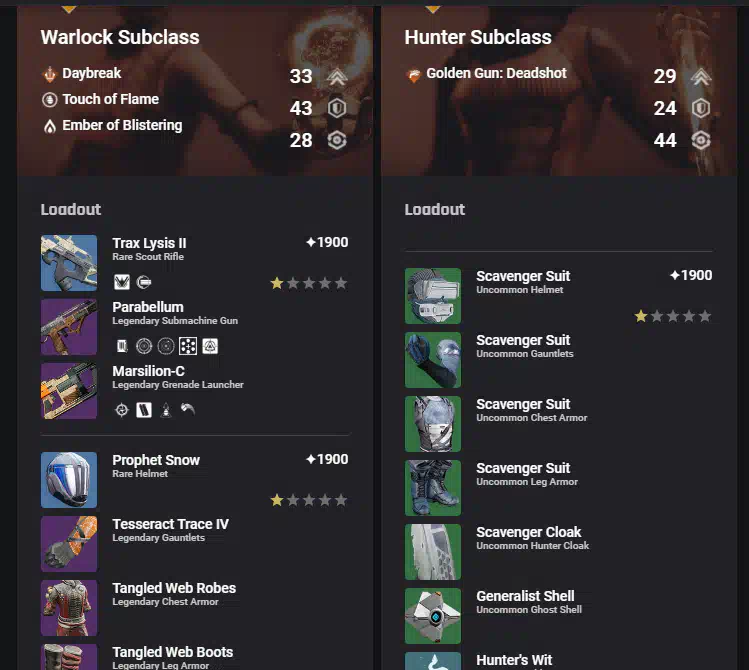Select the last perk icon under Parabellum
The height and width of the screenshot is (670, 749).
pyautogui.click(x=210, y=346)
